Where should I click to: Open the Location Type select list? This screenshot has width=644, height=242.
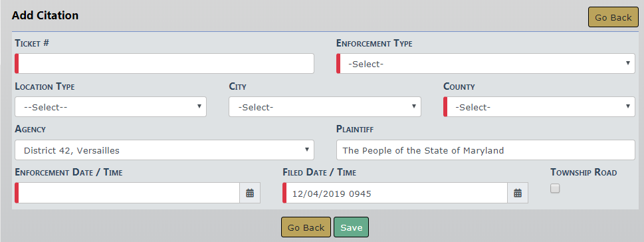(x=110, y=107)
